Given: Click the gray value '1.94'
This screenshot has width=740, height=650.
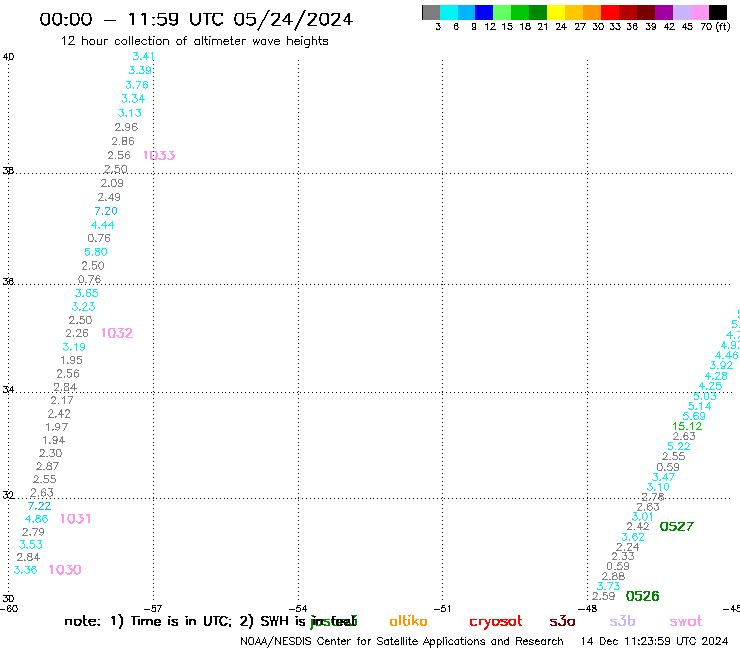Looking at the screenshot, I should (54, 440).
